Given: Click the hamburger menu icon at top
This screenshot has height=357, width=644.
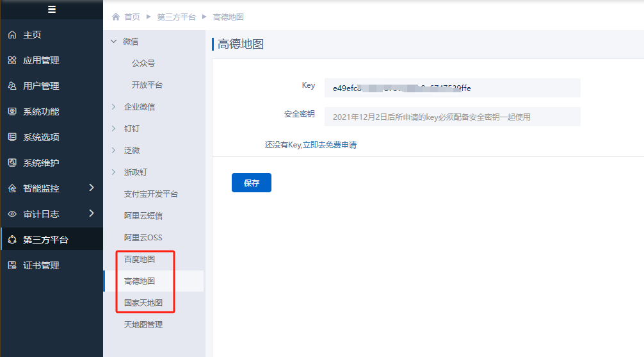Looking at the screenshot, I should [x=52, y=9].
